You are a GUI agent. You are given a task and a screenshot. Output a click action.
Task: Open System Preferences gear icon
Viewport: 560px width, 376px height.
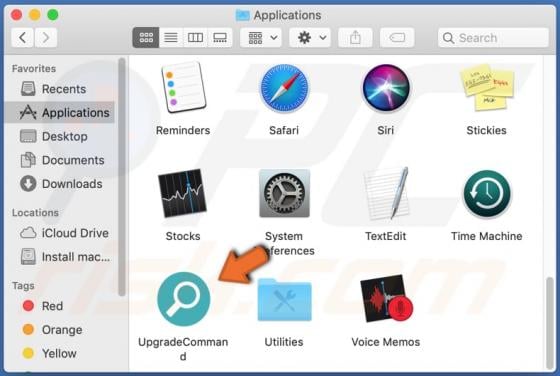click(284, 193)
